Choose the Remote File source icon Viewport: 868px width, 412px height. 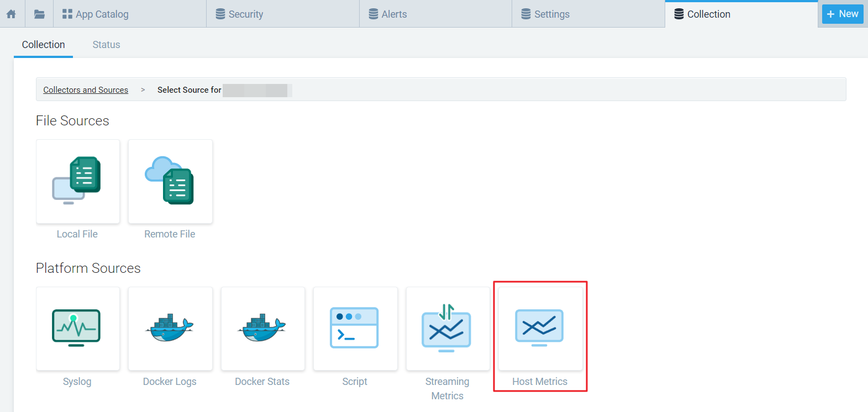tap(170, 181)
